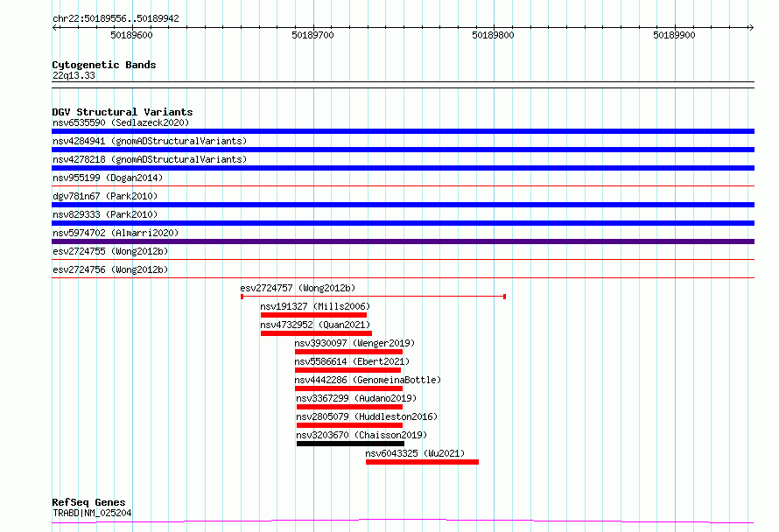Click the blue bar of nsv6535590

(x=403, y=131)
